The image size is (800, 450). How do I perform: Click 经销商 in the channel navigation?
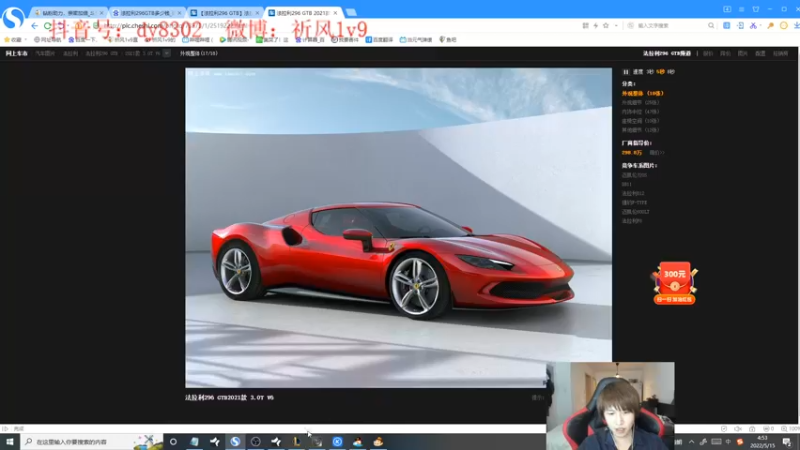pyautogui.click(x=780, y=53)
